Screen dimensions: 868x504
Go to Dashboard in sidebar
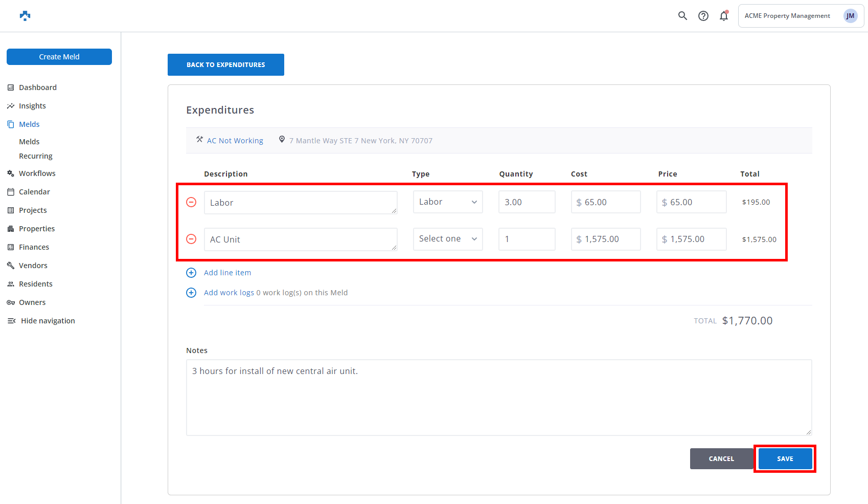point(38,87)
